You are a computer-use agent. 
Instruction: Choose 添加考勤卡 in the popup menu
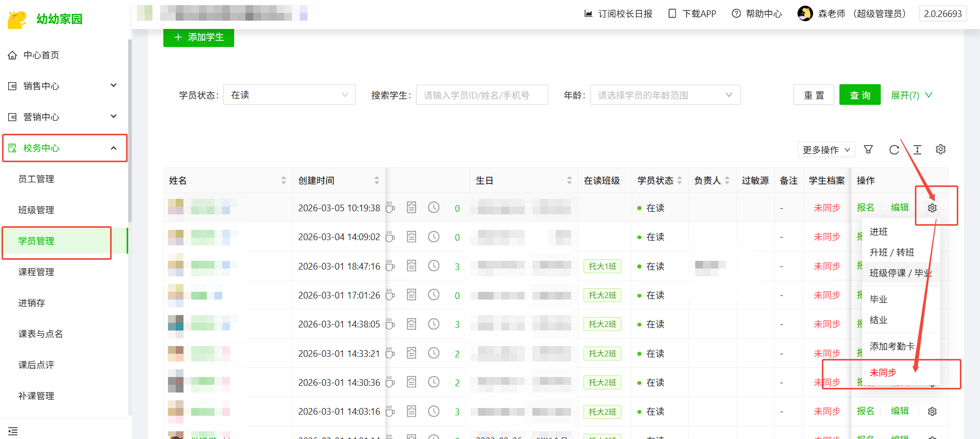(892, 346)
